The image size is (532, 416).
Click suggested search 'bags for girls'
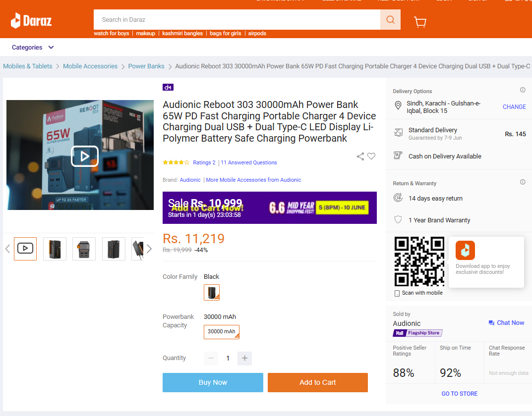point(225,33)
